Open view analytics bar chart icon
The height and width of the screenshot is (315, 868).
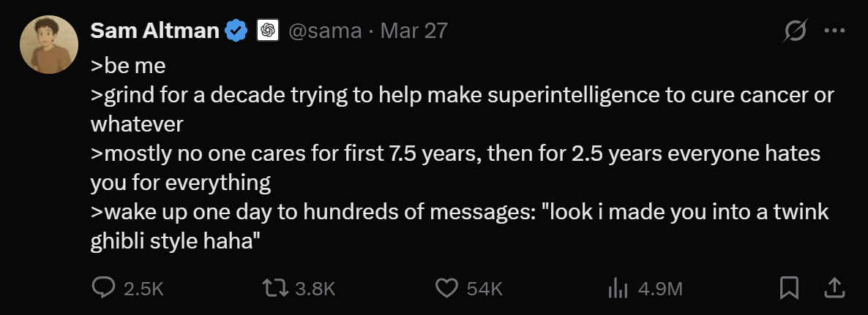point(618,288)
